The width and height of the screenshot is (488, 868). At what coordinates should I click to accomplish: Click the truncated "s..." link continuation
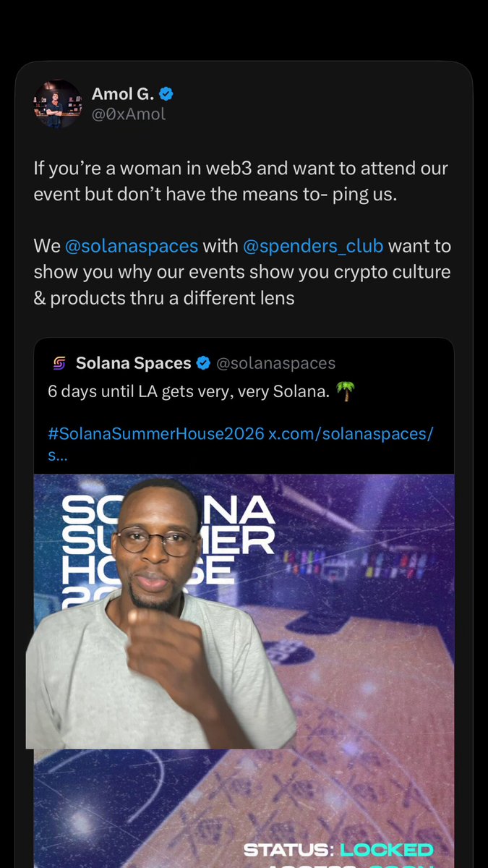(58, 457)
